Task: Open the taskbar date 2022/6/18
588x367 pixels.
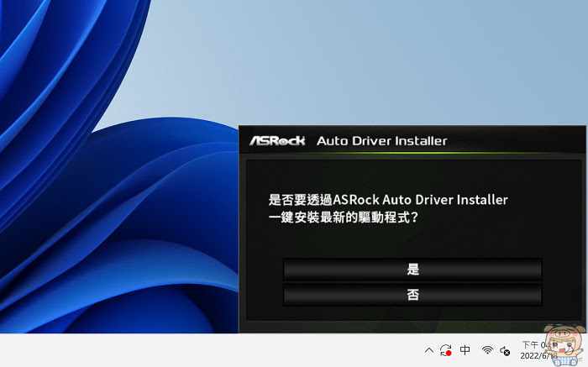Action: (x=538, y=356)
